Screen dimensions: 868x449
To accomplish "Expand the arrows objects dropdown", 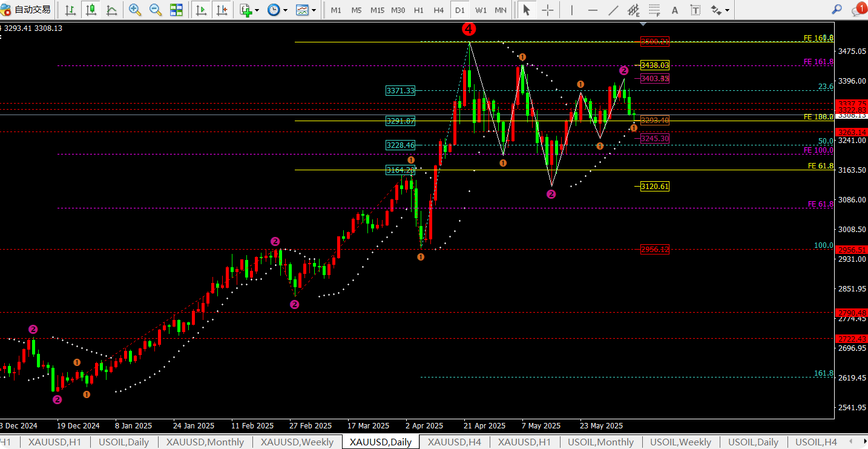I will click(720, 10).
